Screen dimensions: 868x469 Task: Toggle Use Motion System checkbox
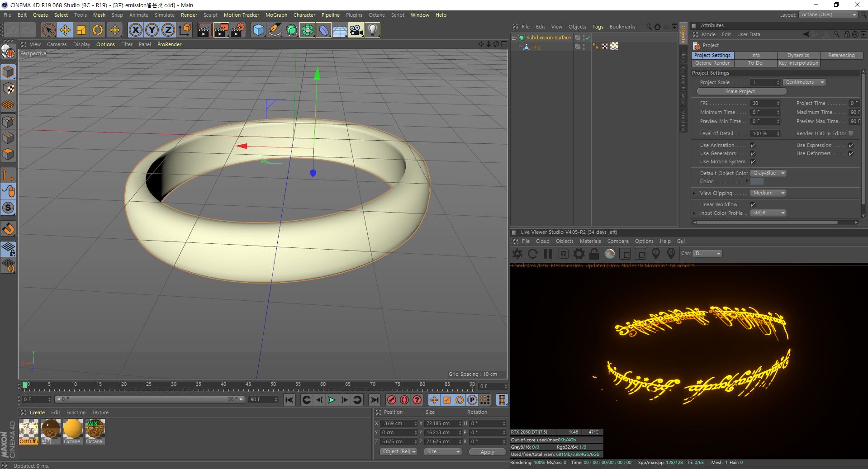point(753,161)
